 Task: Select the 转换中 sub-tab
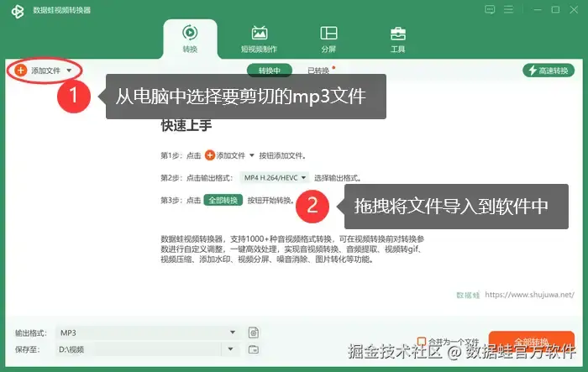pos(270,71)
